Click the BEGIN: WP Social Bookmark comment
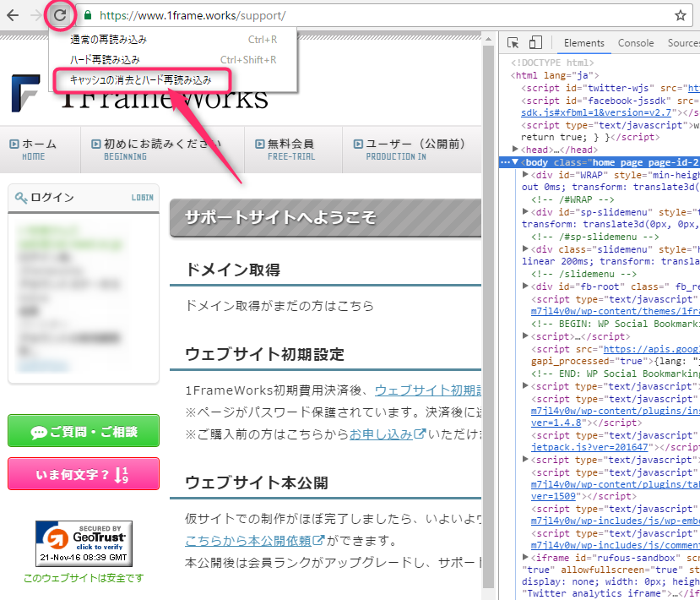 tap(616, 324)
